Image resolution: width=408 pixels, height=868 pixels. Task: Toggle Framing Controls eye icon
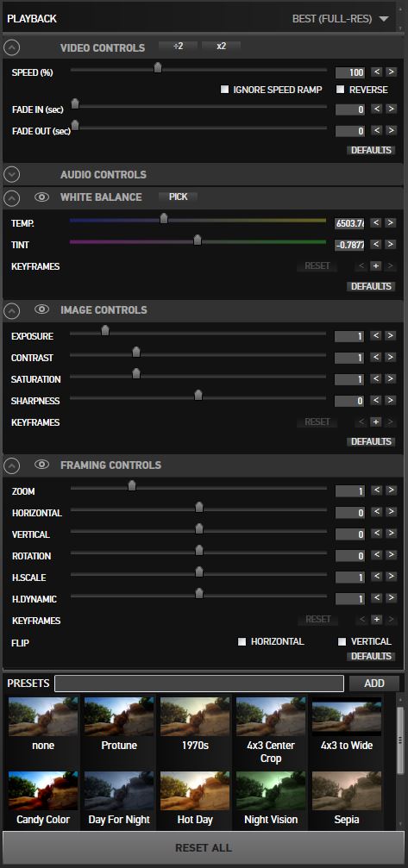tap(42, 465)
